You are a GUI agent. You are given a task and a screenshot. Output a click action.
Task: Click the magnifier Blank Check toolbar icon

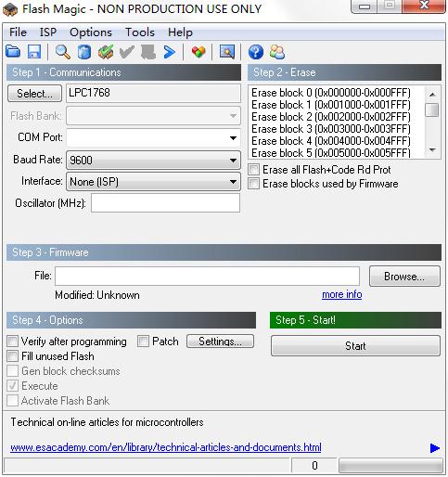pos(63,52)
